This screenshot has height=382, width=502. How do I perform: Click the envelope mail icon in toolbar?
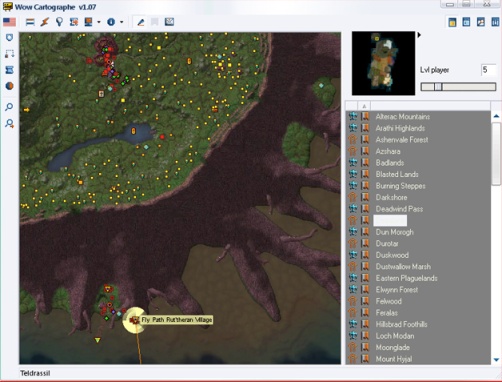coord(169,22)
